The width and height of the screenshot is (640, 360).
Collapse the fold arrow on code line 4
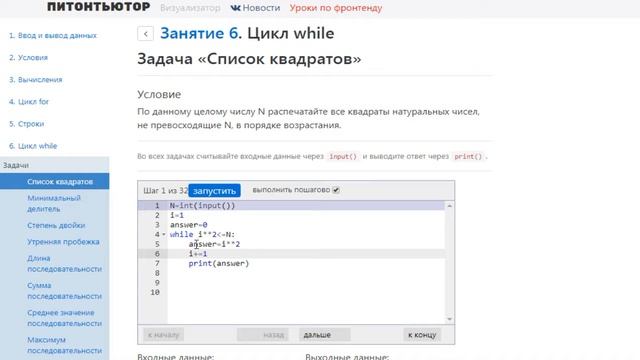coord(164,234)
